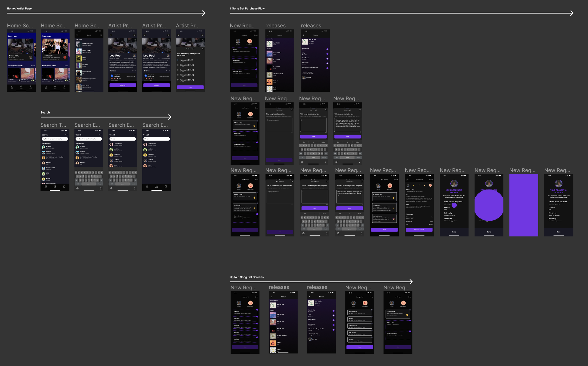Screen dimensions: 588x366
Task: Click the share icon above the Number of songs sheet
Action: pyautogui.click(x=202, y=35)
